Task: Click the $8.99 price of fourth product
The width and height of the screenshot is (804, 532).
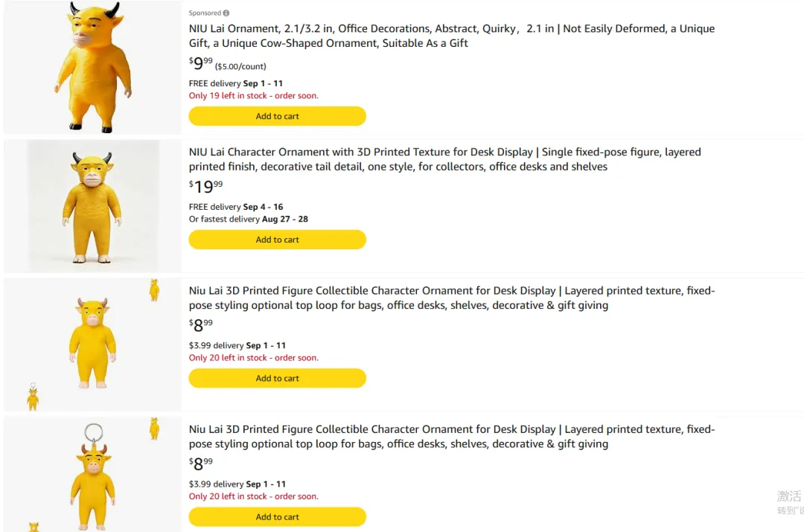Action: [x=200, y=464]
